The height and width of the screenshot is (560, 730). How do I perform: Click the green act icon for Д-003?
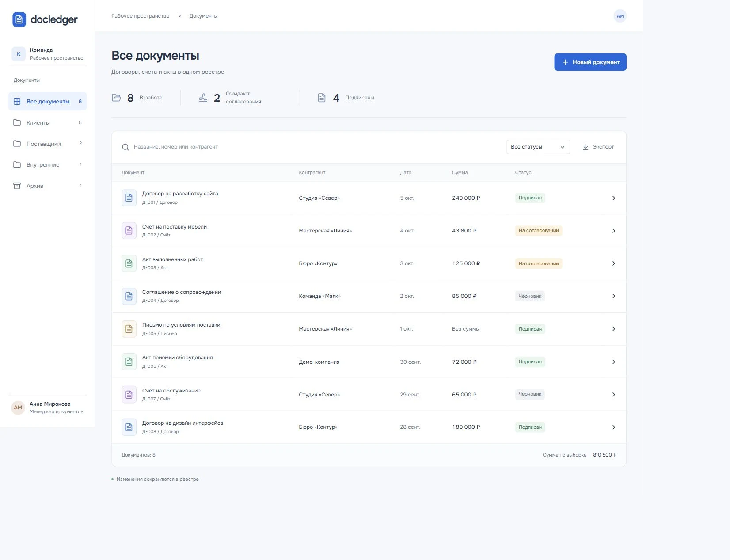129,263
